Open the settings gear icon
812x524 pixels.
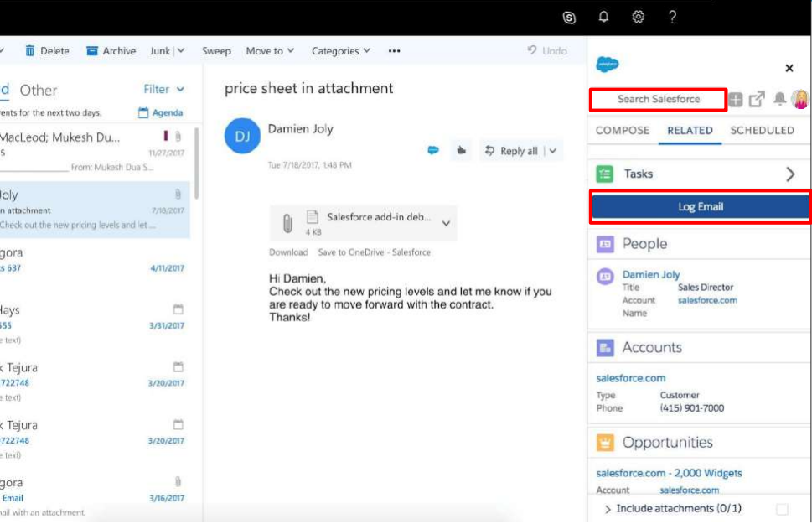[638, 17]
